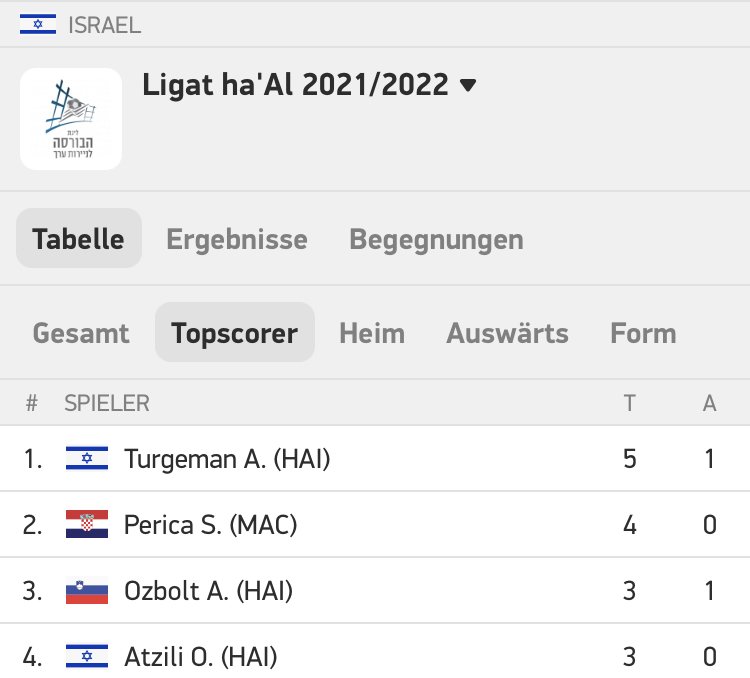Select the Gesamt filter
Screen dimensions: 750x678
tap(81, 333)
